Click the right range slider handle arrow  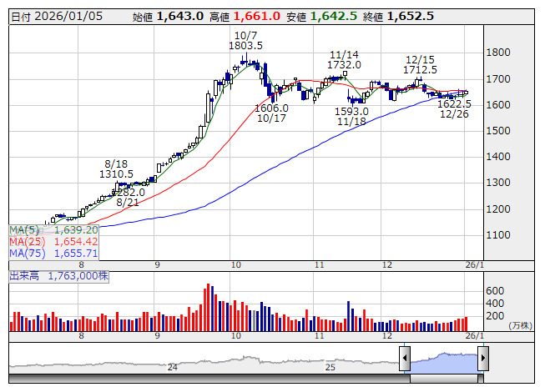point(483,358)
